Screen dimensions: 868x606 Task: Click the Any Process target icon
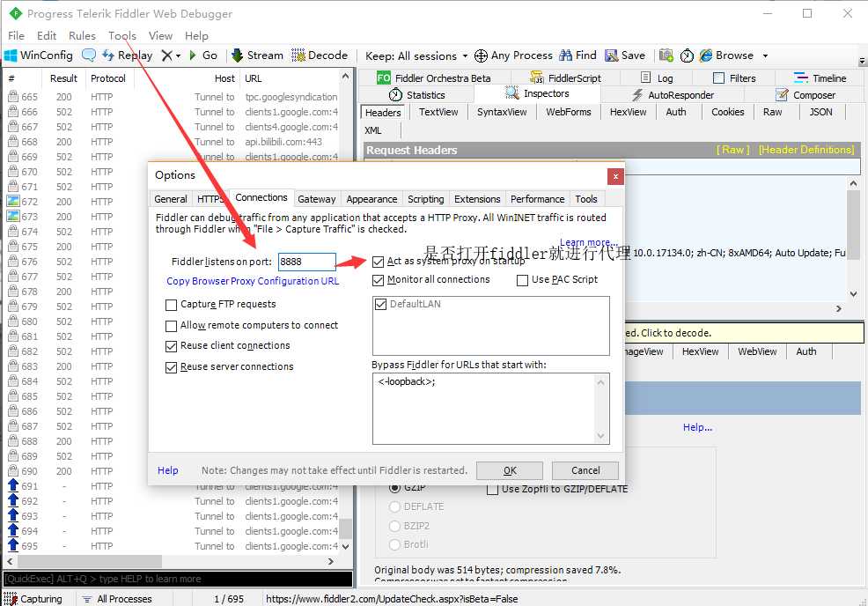(x=481, y=55)
